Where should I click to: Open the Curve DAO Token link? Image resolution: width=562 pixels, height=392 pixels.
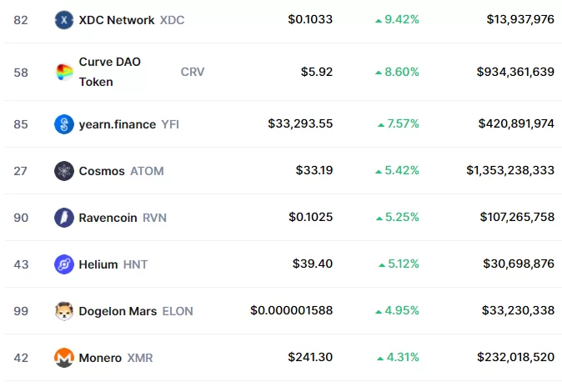[x=112, y=72]
